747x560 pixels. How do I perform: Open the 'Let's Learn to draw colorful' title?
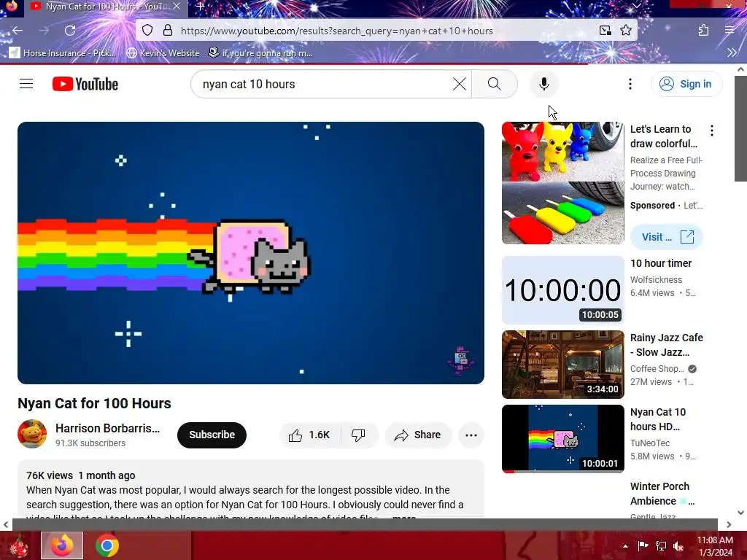[x=664, y=136]
